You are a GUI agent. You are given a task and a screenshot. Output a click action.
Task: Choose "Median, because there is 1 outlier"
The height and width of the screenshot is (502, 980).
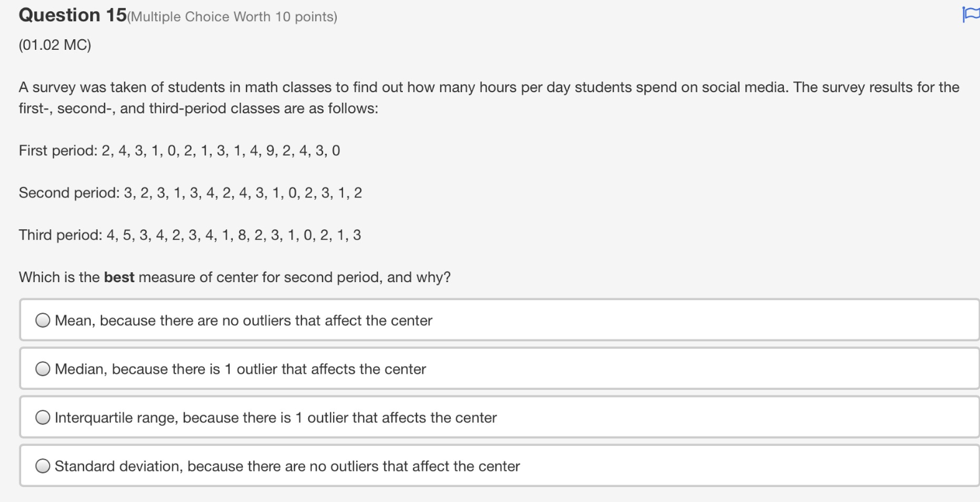click(x=240, y=369)
